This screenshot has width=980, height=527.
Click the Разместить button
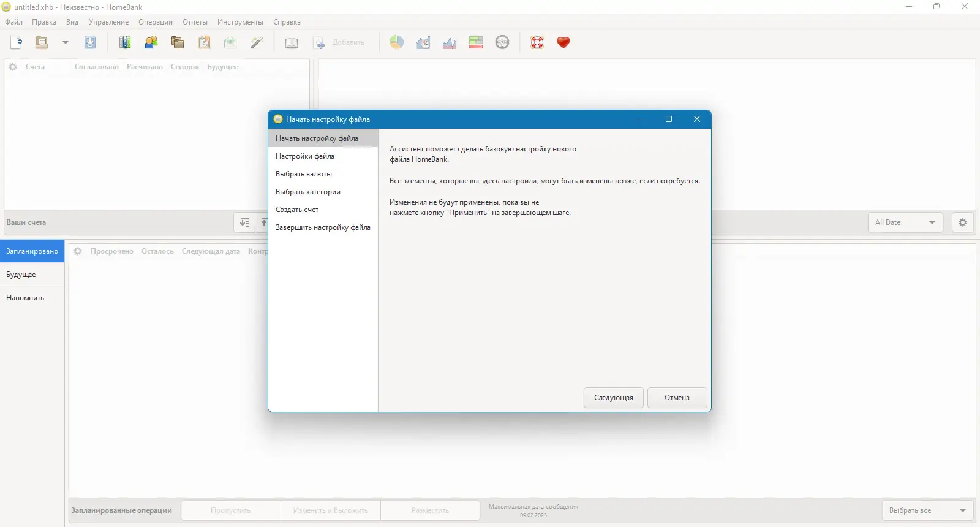430,510
